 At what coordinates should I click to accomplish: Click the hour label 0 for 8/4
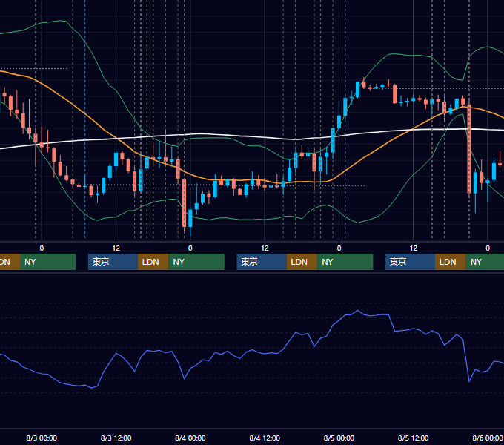pos(190,248)
